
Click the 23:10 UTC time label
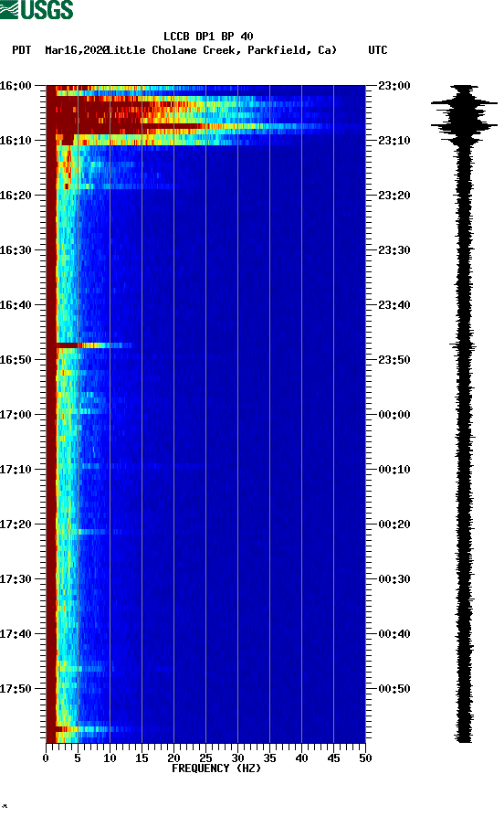pyautogui.click(x=394, y=141)
